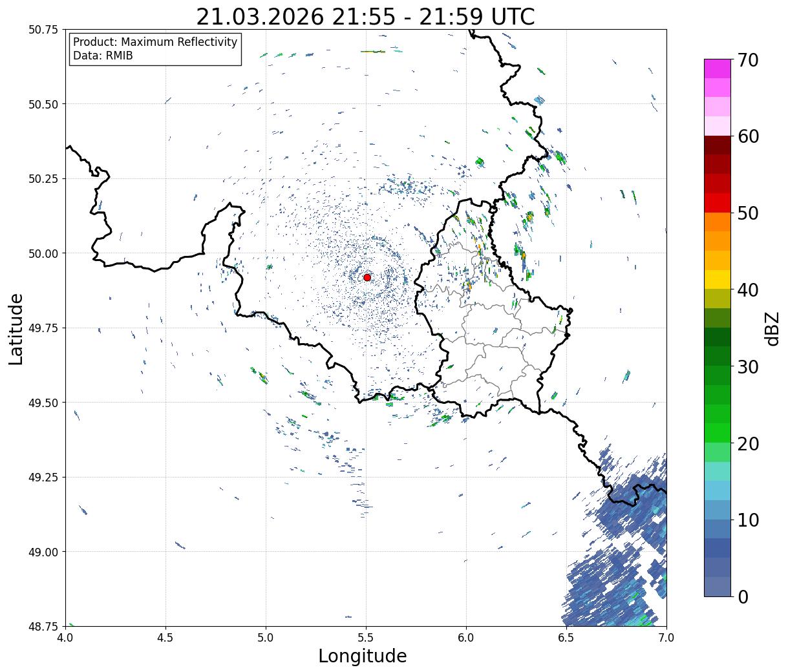Click the colorbar tick label 60
The image size is (788, 672).
click(x=748, y=136)
